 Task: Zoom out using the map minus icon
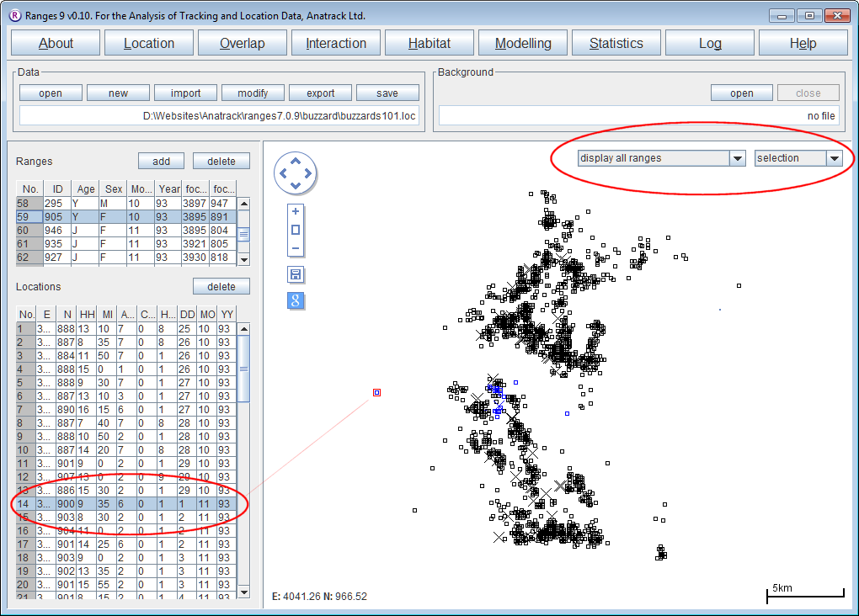(296, 248)
